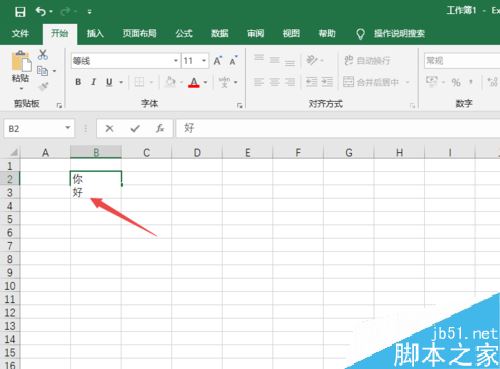This screenshot has width=500, height=369.
Task: Open the 数据 tab
Action: [x=220, y=33]
